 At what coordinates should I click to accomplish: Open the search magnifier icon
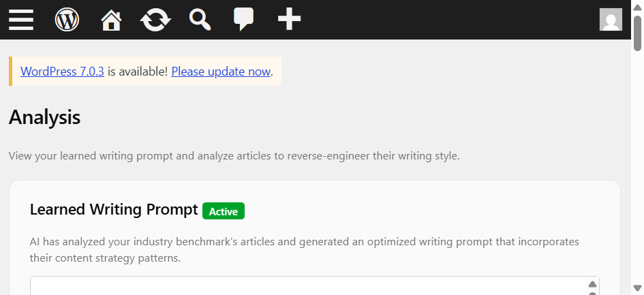[x=200, y=20]
